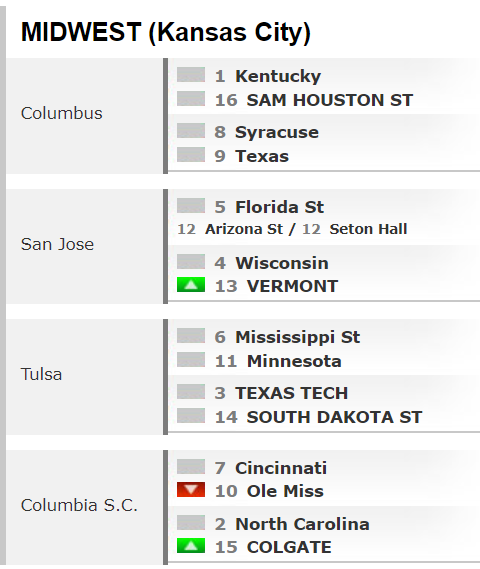Viewport: 480px width, 569px height.
Task: Open the Kentucky team link
Action: click(278, 77)
